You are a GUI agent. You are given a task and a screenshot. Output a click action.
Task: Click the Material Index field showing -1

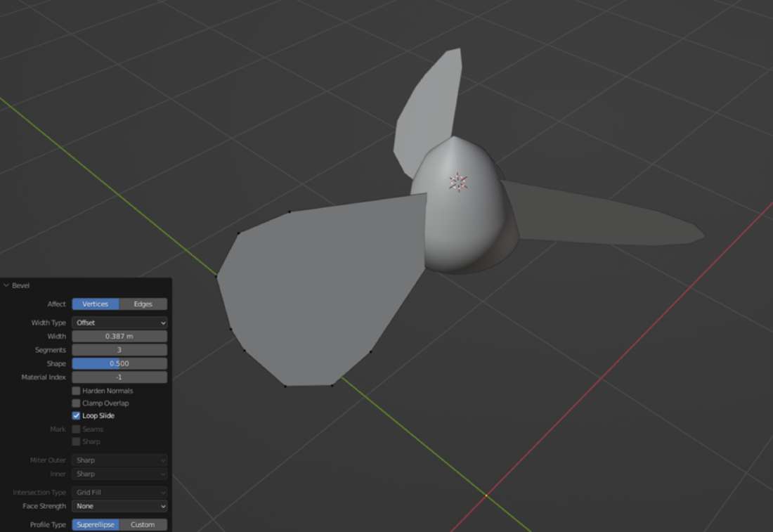119,377
